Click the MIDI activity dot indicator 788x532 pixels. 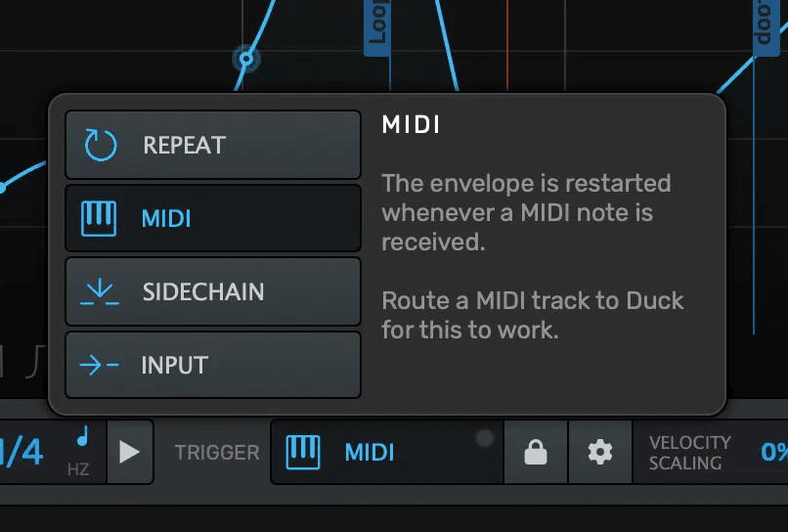pyautogui.click(x=484, y=439)
